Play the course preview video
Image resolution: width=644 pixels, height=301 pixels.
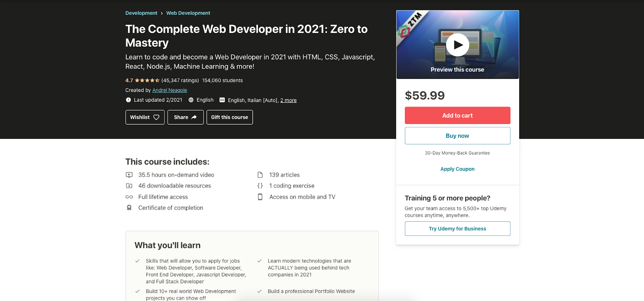tap(458, 45)
